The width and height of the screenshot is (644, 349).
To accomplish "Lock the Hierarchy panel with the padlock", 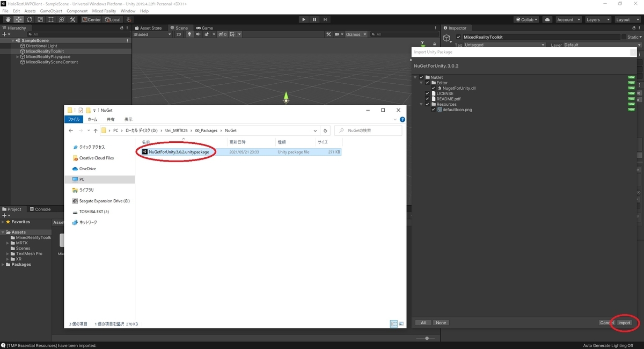I will [x=122, y=28].
